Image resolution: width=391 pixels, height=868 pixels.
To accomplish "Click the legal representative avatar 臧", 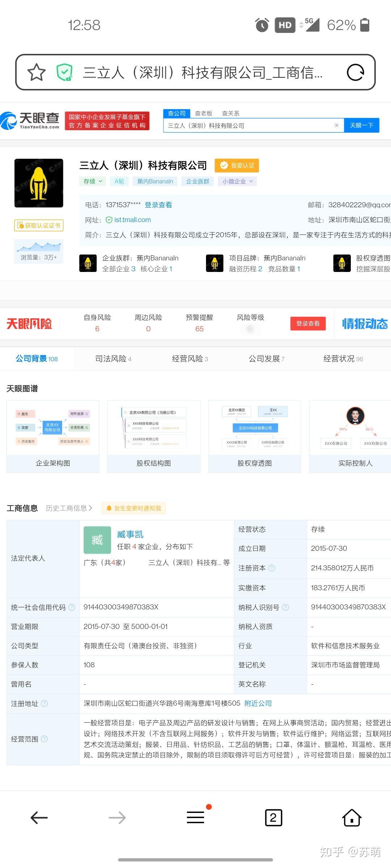I will point(97,540).
